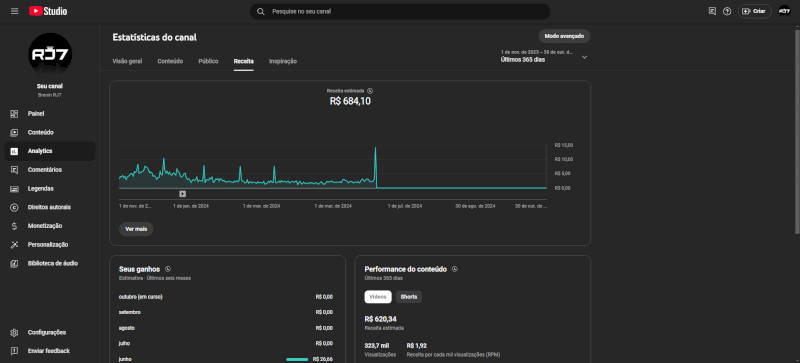Image resolution: width=800 pixels, height=363 pixels.
Task: Click the Enviar feedback icon
Action: click(x=14, y=351)
